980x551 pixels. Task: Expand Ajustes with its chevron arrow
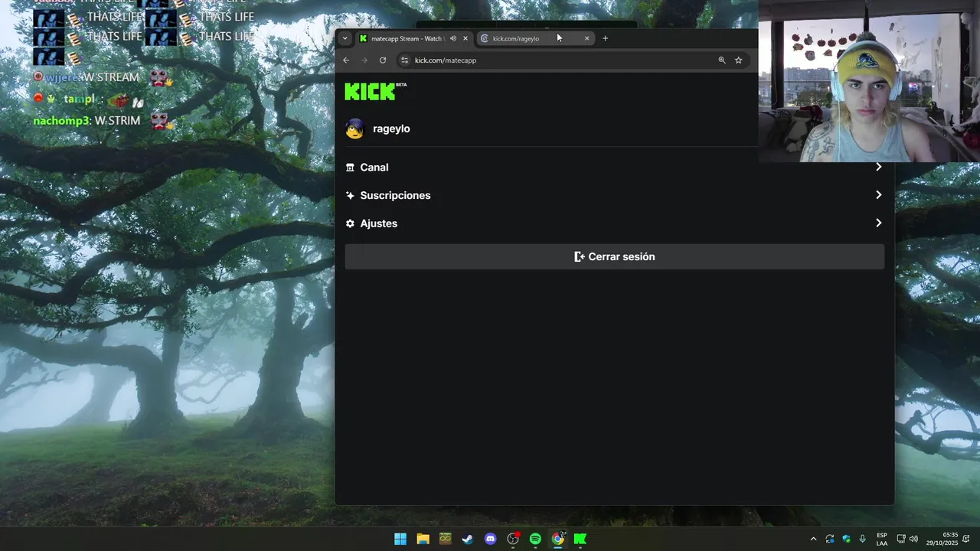click(878, 223)
